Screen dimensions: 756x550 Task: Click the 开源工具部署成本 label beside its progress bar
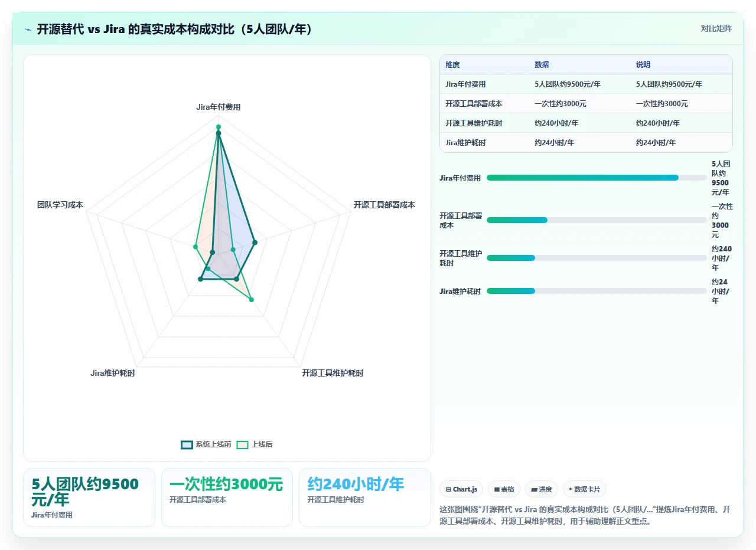[x=461, y=220]
